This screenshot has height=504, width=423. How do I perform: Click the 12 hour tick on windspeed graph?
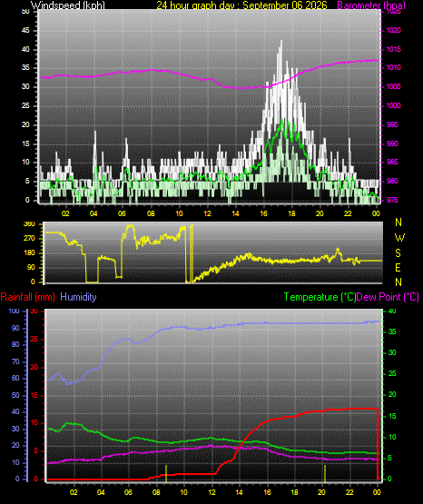click(x=207, y=213)
